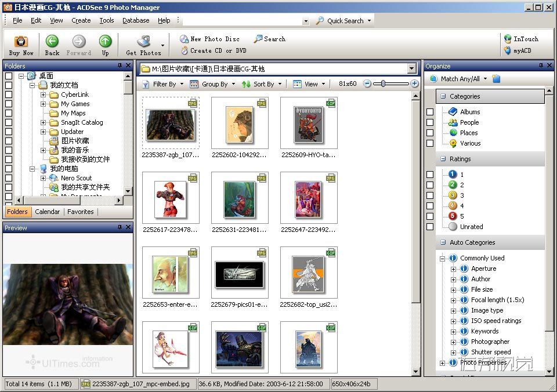Enable the People category checkbox

point(430,122)
